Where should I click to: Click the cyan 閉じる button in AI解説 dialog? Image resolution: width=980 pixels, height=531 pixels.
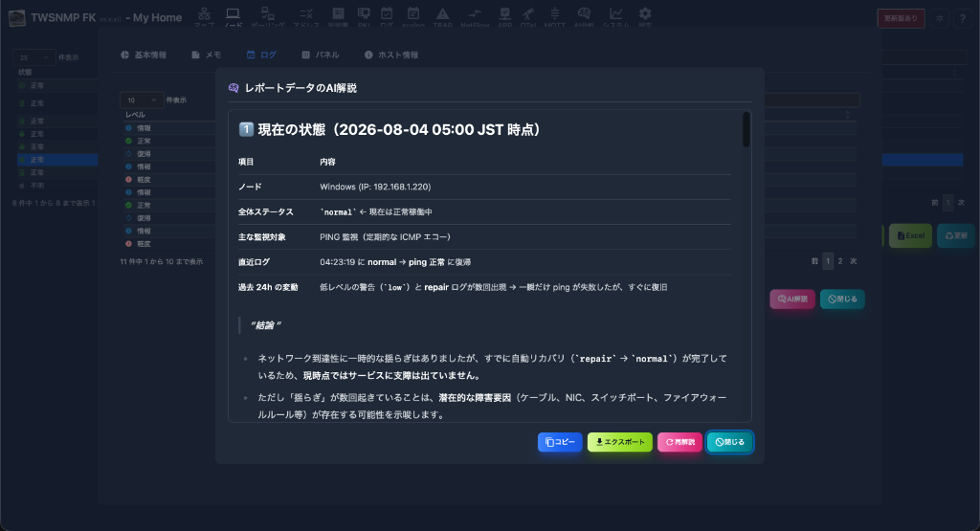pos(730,442)
